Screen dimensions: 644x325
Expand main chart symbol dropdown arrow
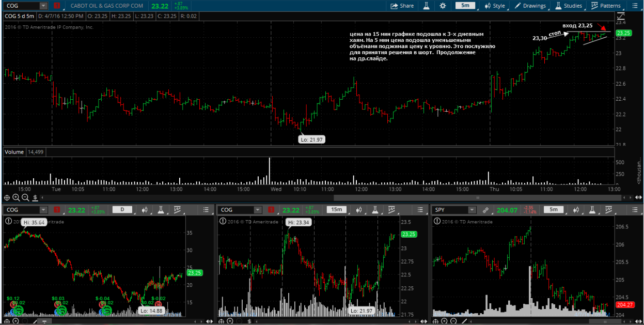click(x=43, y=6)
